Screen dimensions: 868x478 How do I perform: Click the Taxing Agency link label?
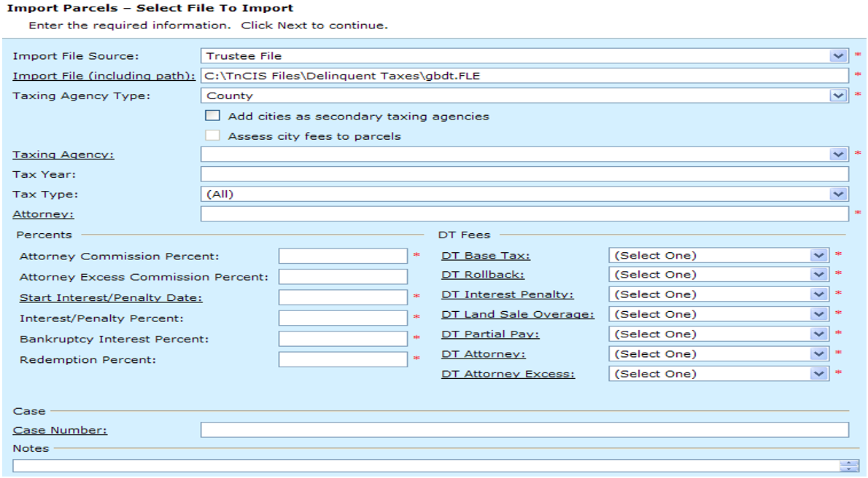(63, 155)
